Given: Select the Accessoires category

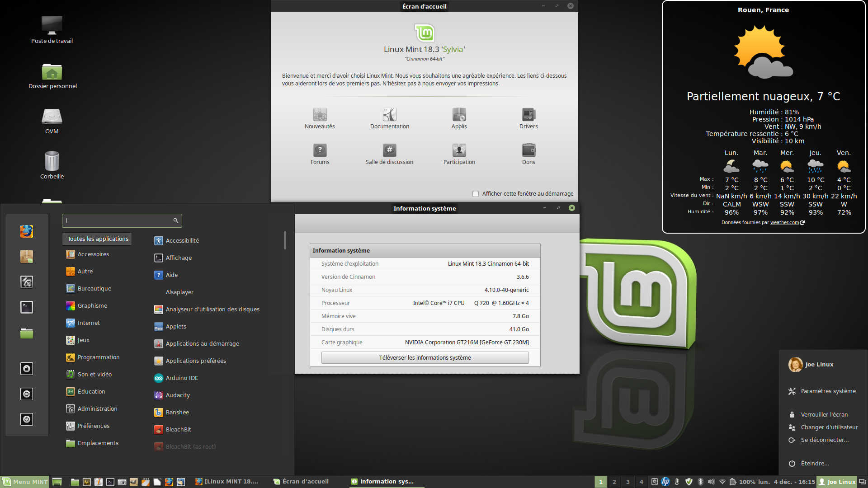Looking at the screenshot, I should point(88,254).
